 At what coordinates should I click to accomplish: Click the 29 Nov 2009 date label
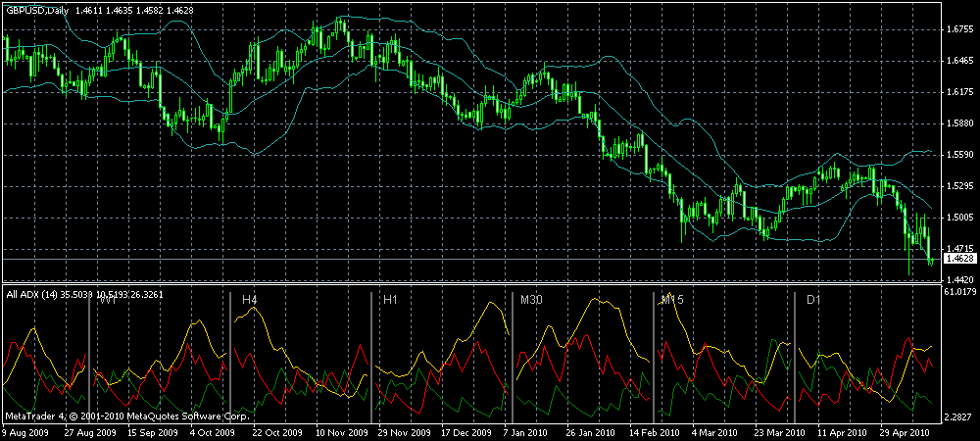pyautogui.click(x=407, y=432)
